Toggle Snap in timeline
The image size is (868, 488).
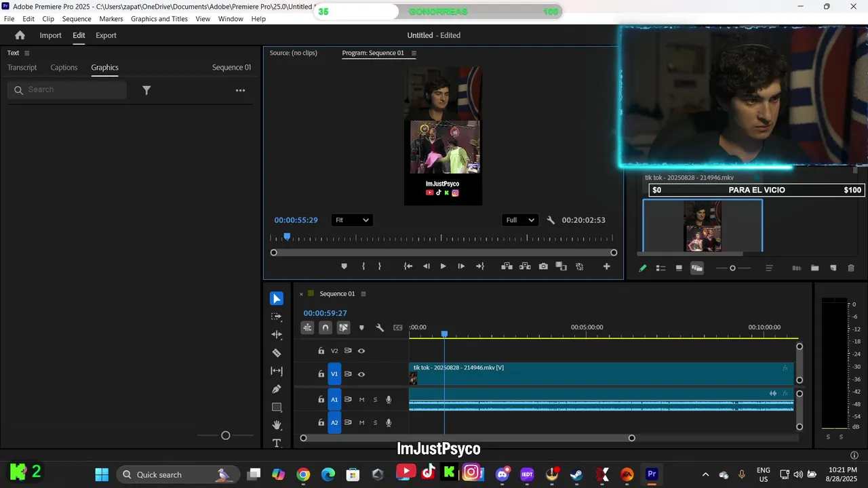pyautogui.click(x=325, y=327)
